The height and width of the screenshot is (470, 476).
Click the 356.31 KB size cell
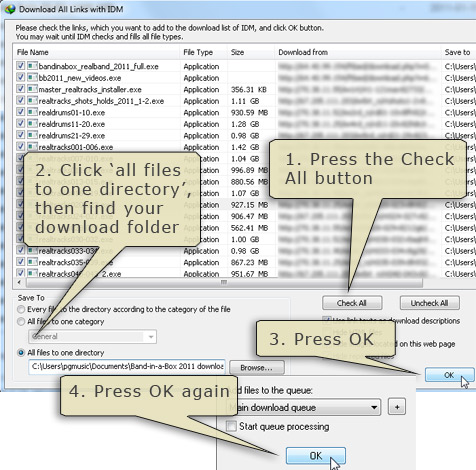[248, 90]
